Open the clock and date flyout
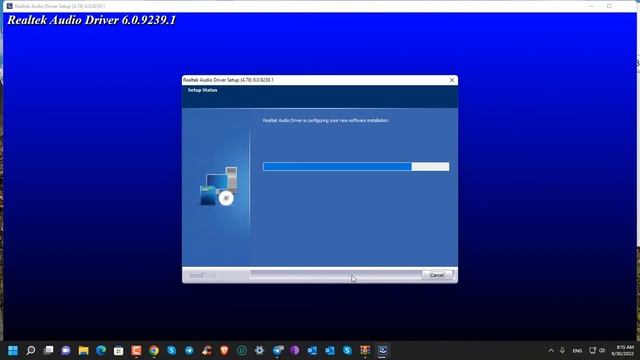This screenshot has width=640, height=360. pos(623,351)
